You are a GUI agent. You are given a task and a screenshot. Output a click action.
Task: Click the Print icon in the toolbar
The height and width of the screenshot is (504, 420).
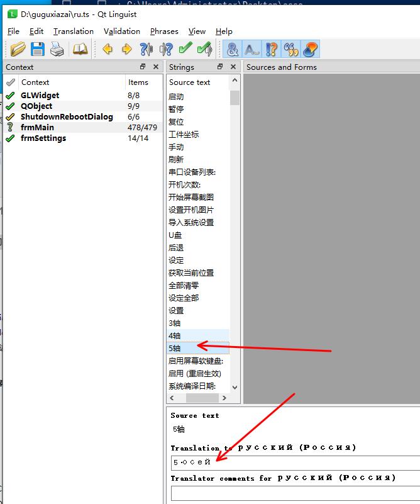[x=57, y=49]
